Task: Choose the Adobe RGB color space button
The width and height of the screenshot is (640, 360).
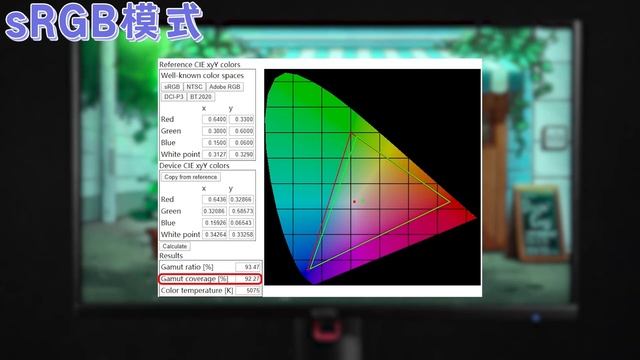Action: click(x=225, y=87)
